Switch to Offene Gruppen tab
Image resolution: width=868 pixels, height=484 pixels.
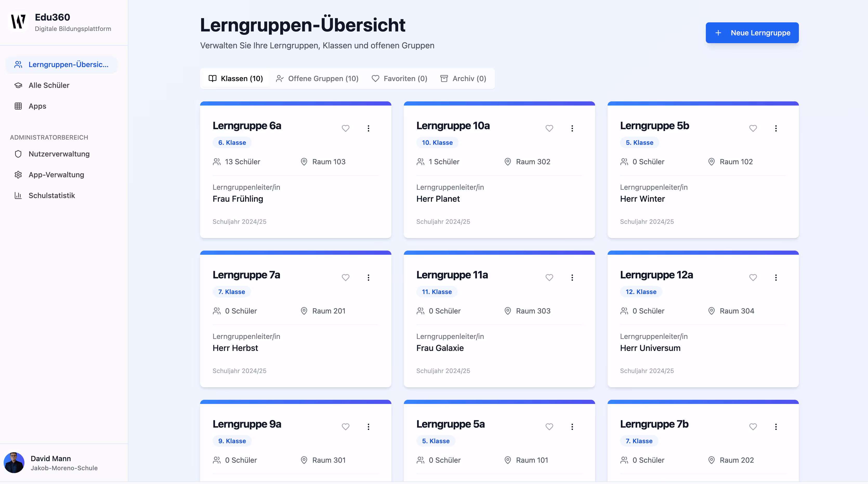tap(317, 79)
